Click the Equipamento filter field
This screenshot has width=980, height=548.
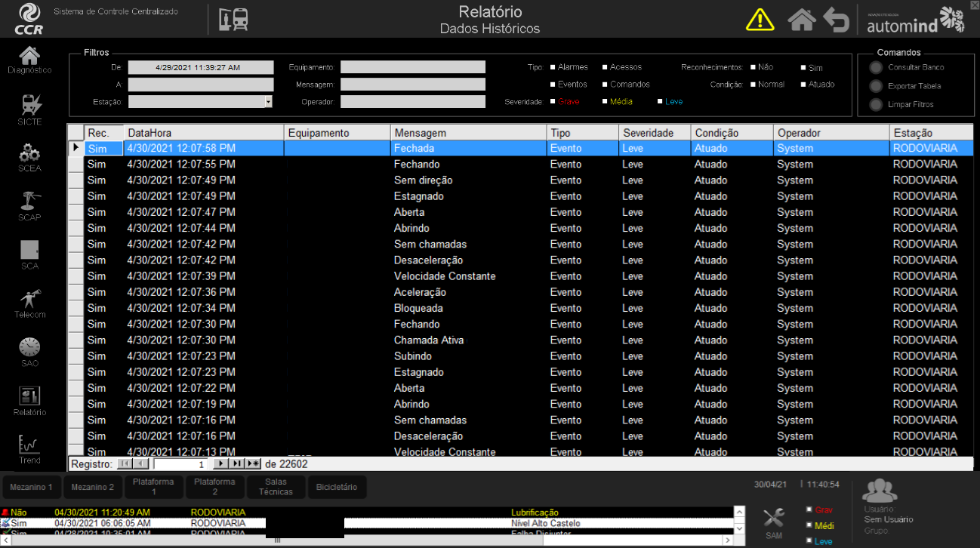coord(413,67)
